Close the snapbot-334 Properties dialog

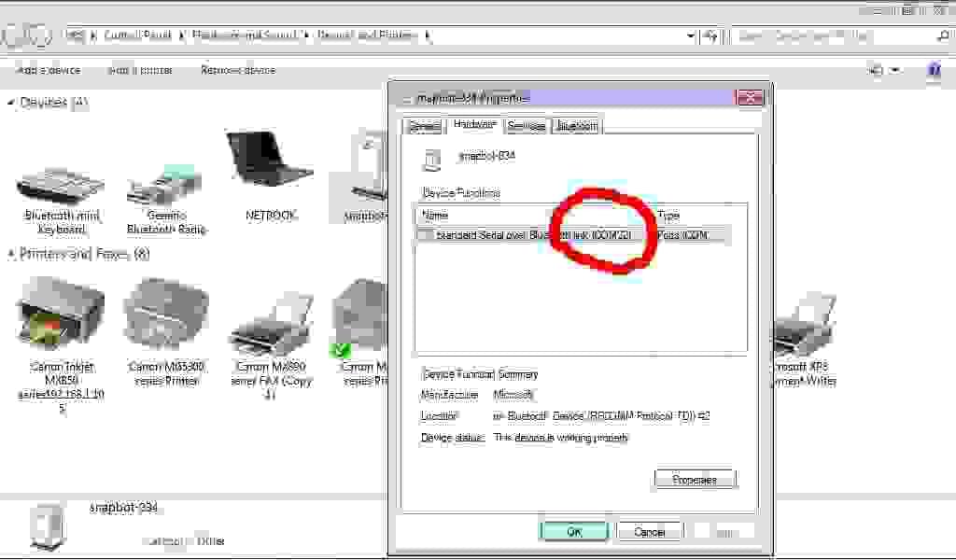pyautogui.click(x=750, y=97)
